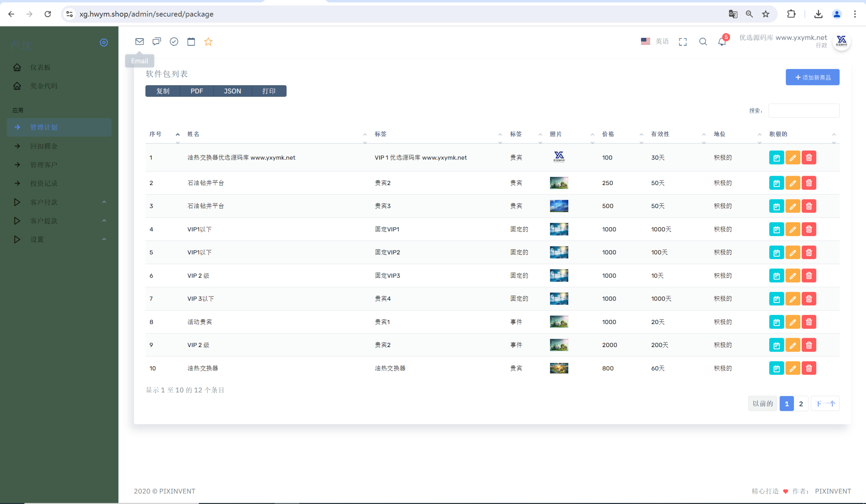Select 回扣佣金 in sidebar menu
The image size is (866, 504).
coord(44,146)
